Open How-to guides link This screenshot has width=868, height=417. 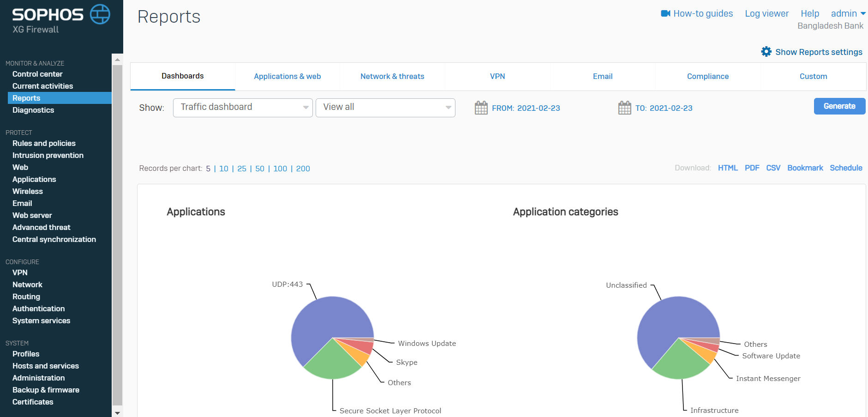click(x=703, y=13)
